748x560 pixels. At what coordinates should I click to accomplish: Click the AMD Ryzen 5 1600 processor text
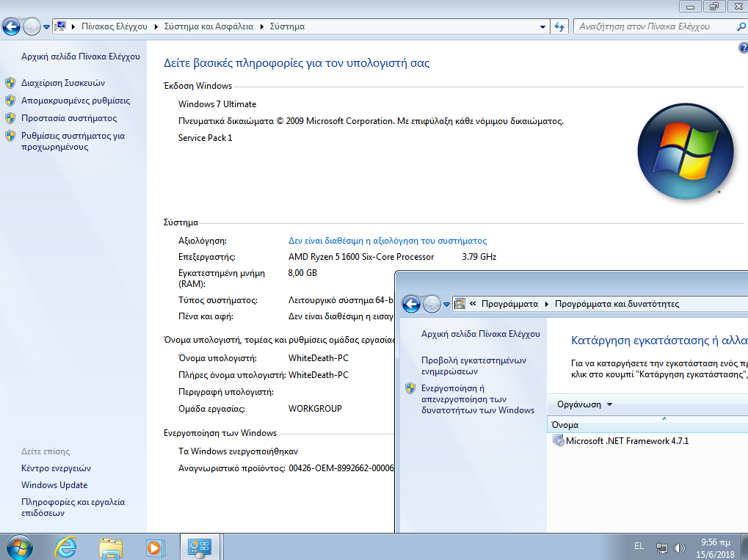click(x=361, y=257)
